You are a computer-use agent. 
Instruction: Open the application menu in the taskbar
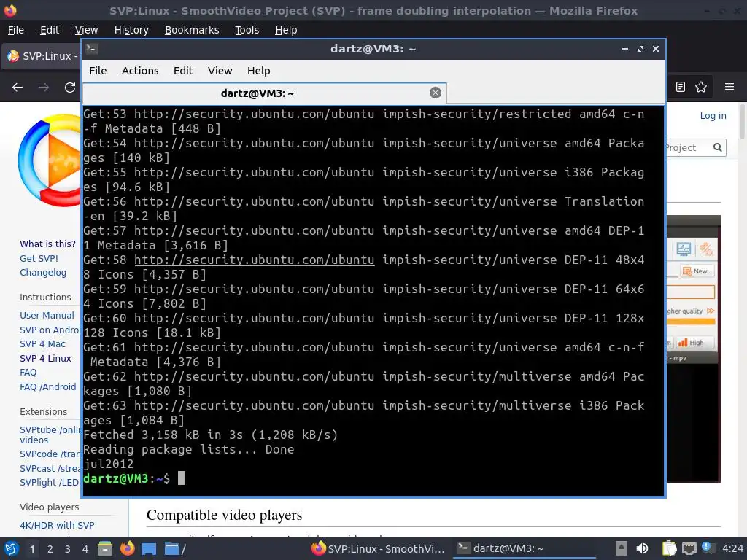click(11, 548)
